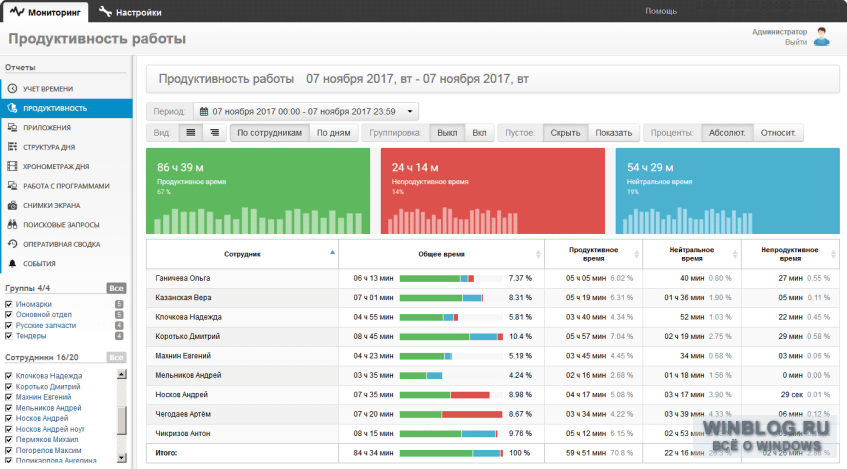
Task: Switch to the Мониторинг tab
Action: pos(45,11)
